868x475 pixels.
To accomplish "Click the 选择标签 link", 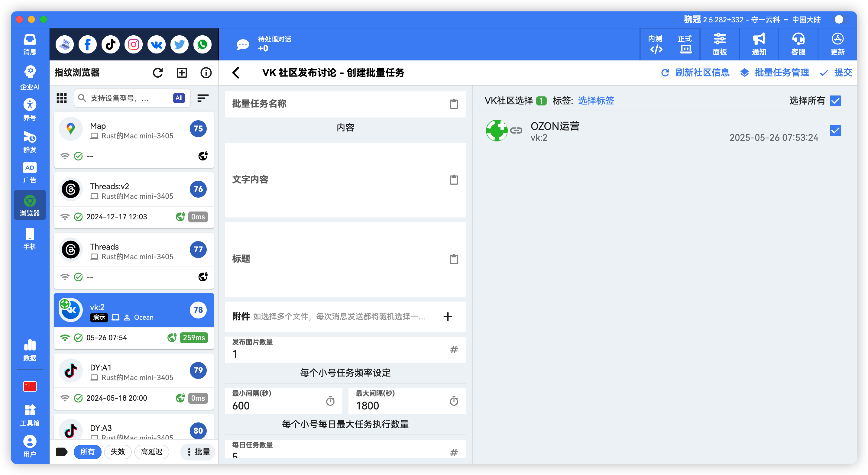I will 596,100.
